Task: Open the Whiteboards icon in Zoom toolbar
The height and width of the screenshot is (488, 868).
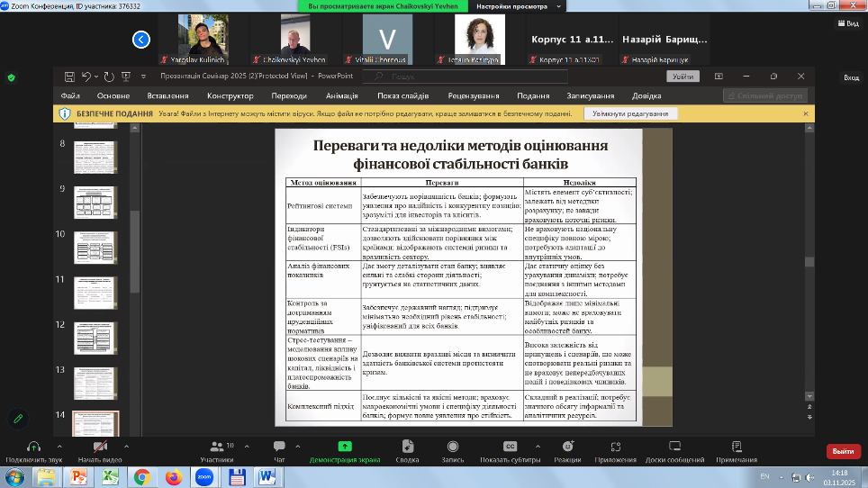Action: [x=674, y=447]
